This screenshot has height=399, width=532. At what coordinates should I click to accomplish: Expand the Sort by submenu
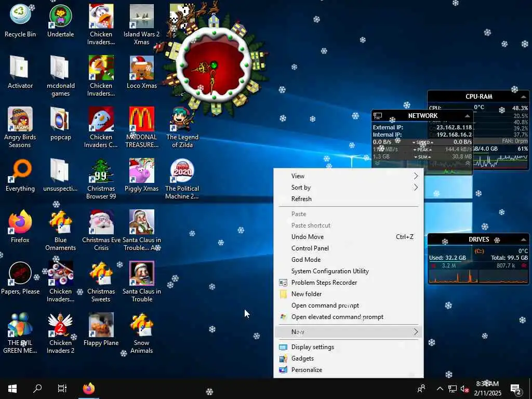[349, 187]
